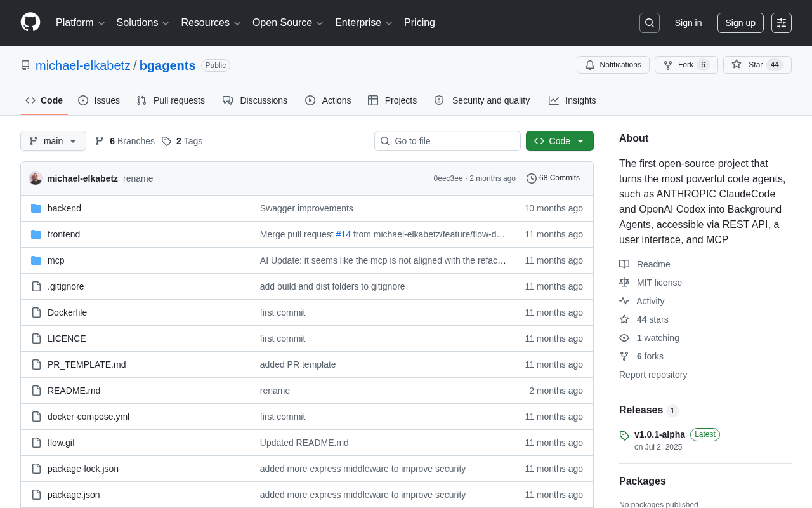This screenshot has height=508, width=812.
Task: View the Insights tab
Action: (572, 100)
